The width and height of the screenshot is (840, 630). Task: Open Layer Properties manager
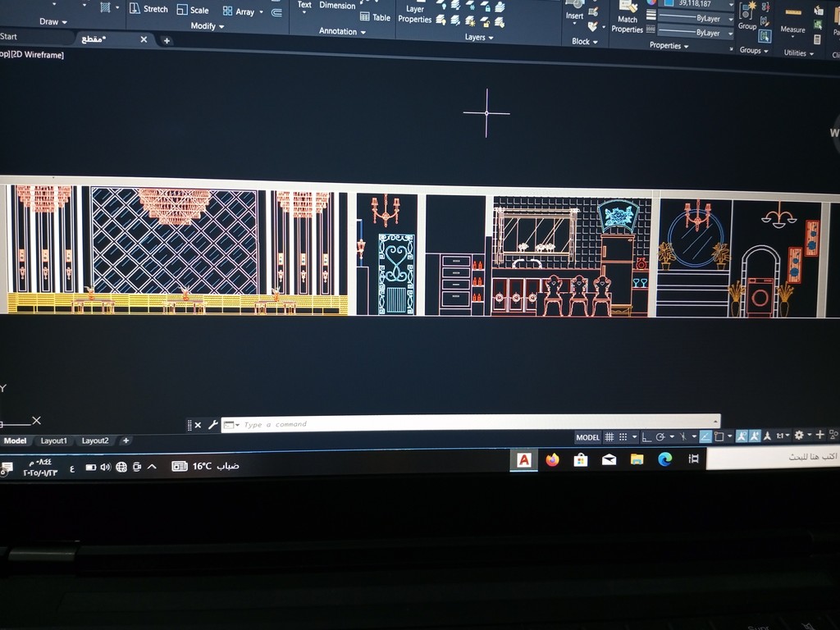(x=414, y=14)
